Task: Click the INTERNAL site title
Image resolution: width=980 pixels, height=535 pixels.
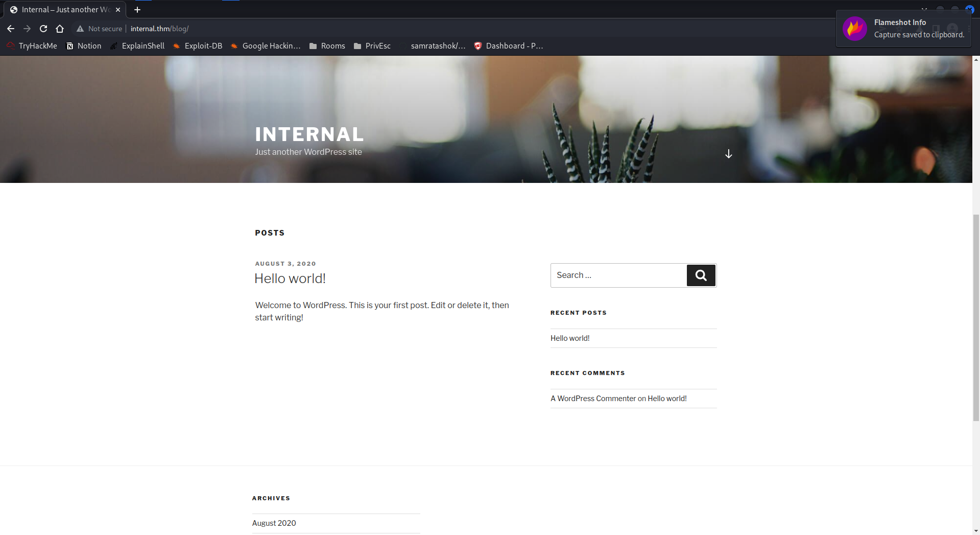Action: click(x=309, y=134)
